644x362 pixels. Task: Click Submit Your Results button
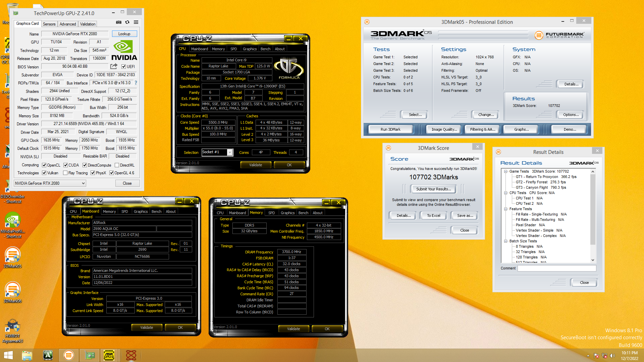coord(433,189)
